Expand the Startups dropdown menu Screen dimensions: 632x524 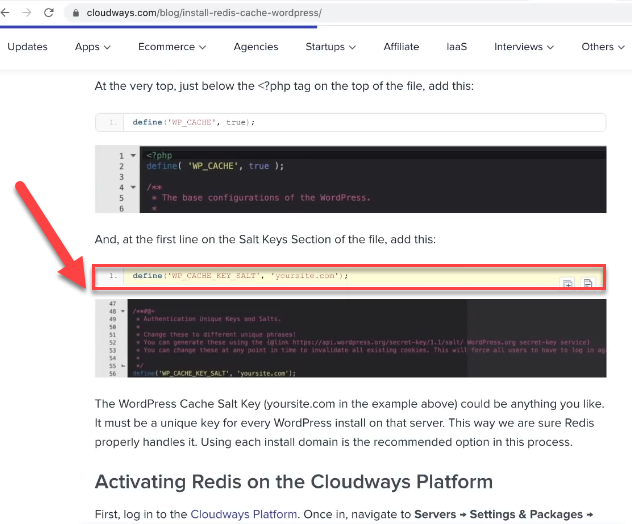click(x=331, y=47)
